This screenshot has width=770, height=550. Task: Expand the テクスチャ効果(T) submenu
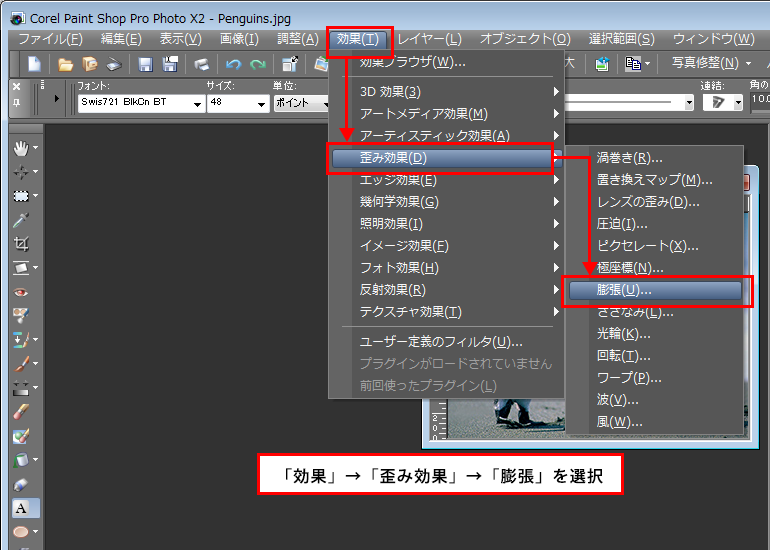click(x=446, y=312)
